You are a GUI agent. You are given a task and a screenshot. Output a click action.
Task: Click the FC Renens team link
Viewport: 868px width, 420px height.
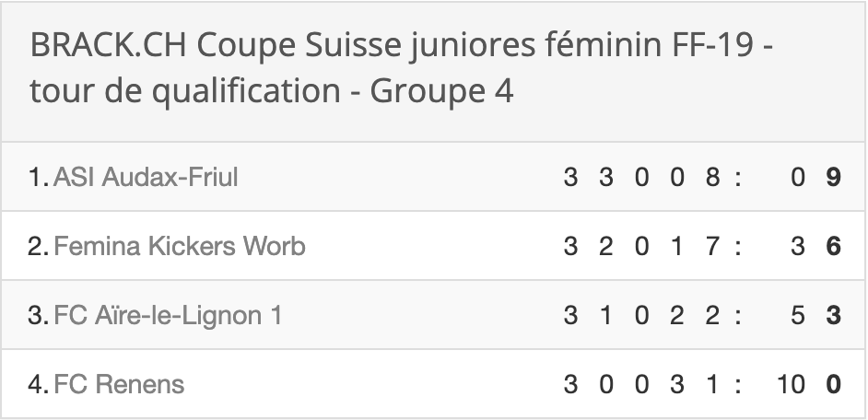[x=119, y=384]
